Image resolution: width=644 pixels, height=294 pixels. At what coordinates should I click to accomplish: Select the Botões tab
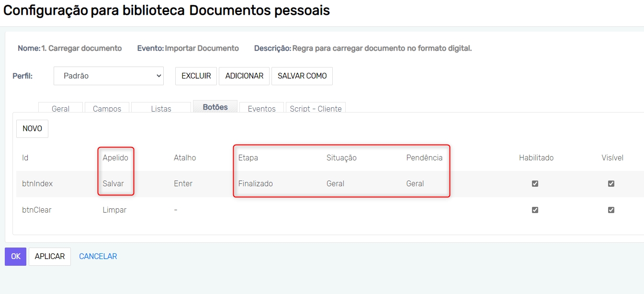pos(215,107)
